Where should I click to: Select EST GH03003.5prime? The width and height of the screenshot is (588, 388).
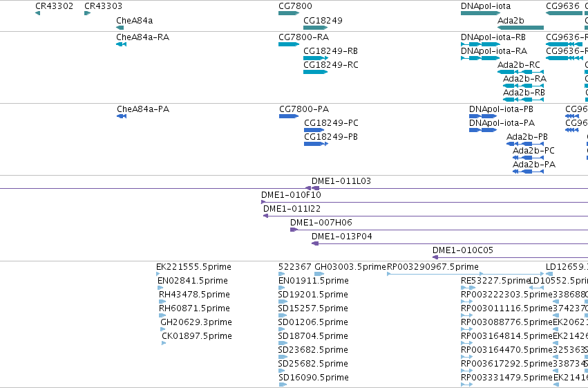click(319, 274)
